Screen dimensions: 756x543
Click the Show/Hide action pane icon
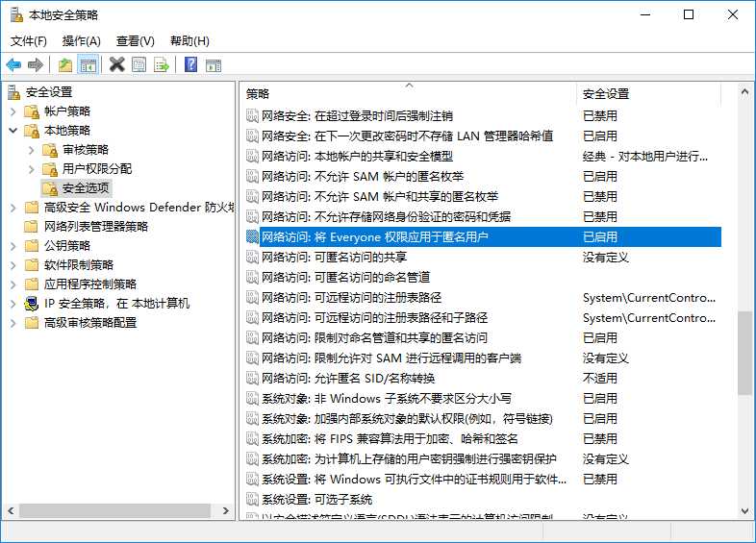pos(214,64)
